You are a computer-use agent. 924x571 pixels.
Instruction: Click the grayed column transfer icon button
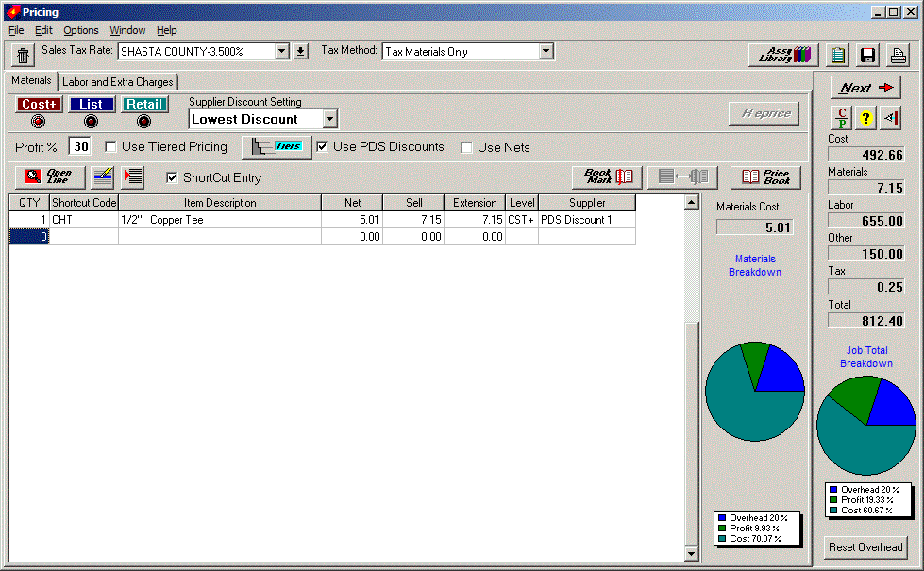coord(682,176)
